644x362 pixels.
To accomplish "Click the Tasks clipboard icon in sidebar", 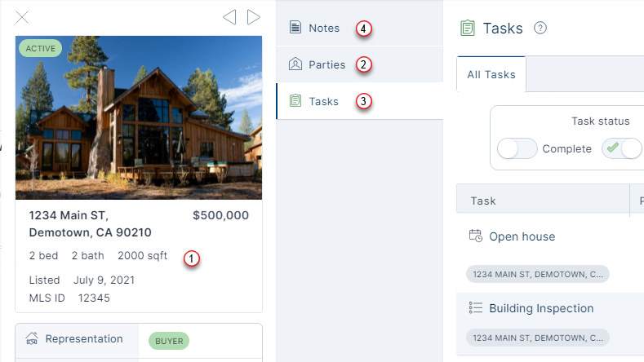I will [295, 101].
